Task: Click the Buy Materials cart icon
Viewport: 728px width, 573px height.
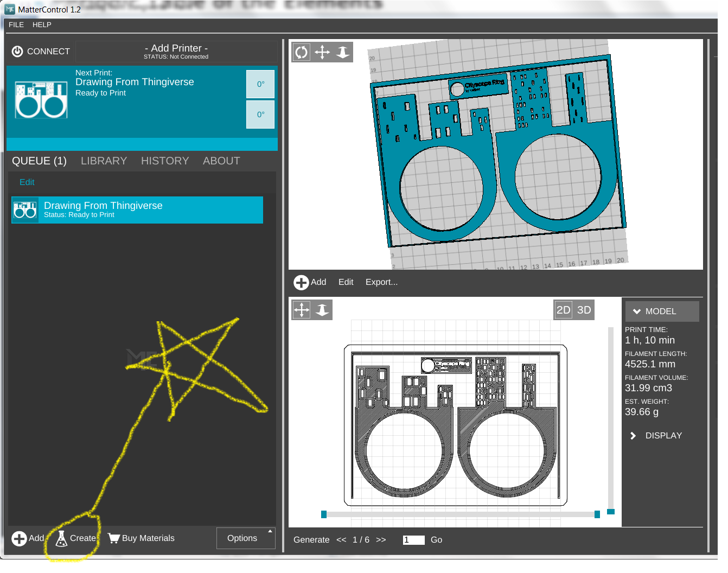Action: coord(114,538)
